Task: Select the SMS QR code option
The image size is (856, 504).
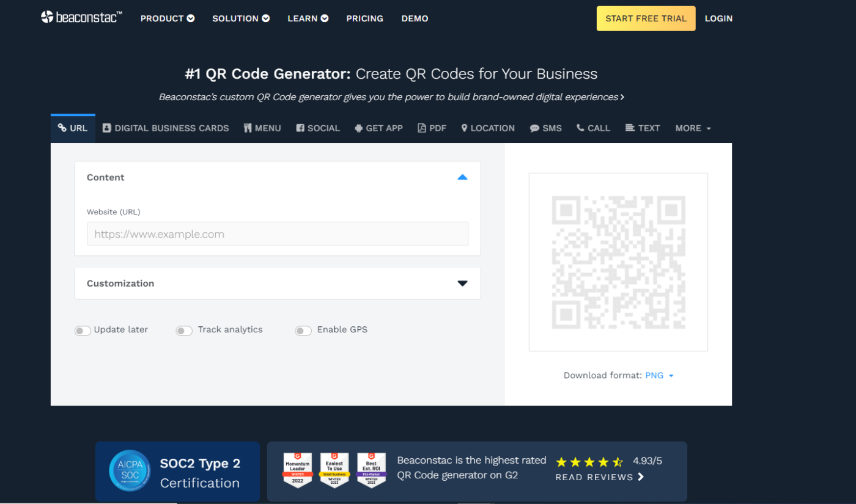Action: click(545, 128)
